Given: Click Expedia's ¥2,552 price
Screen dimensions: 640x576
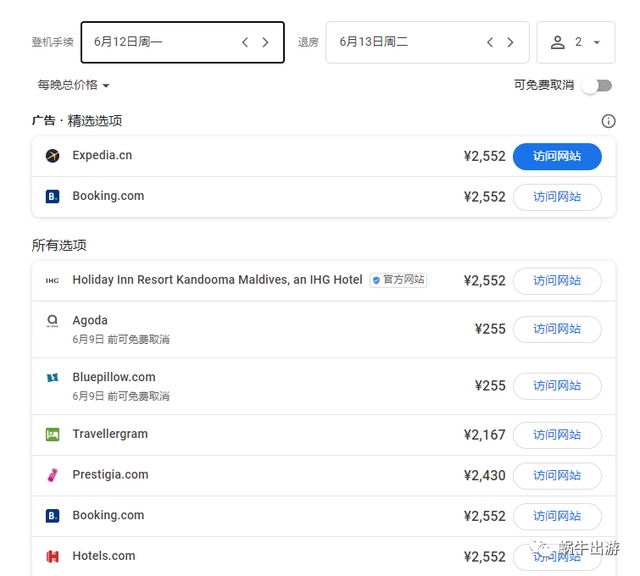Looking at the screenshot, I should pyautogui.click(x=484, y=156).
